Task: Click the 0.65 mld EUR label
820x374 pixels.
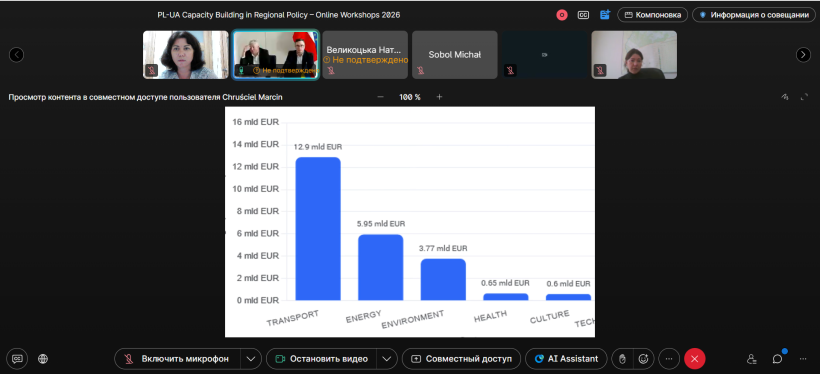Action: [505, 283]
